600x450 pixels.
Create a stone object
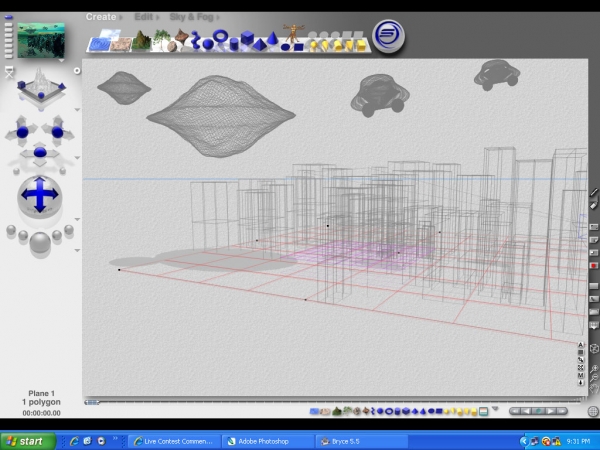[x=172, y=47]
